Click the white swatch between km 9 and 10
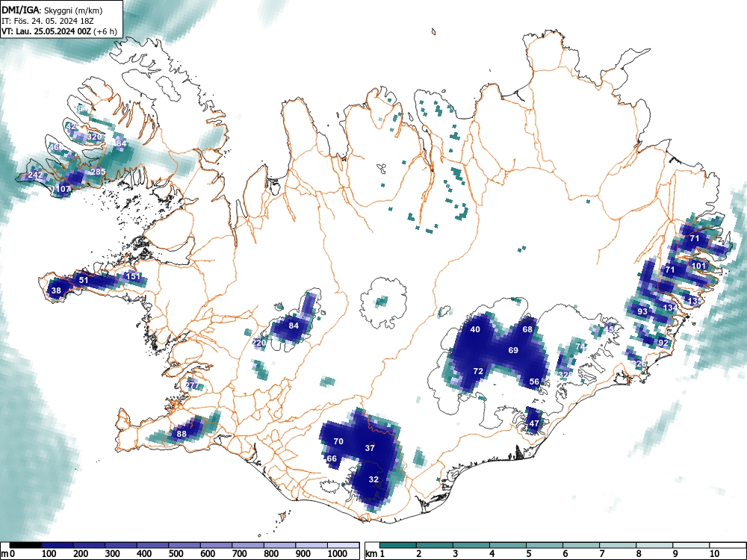Image resolution: width=747 pixels, height=560 pixels. [691, 545]
